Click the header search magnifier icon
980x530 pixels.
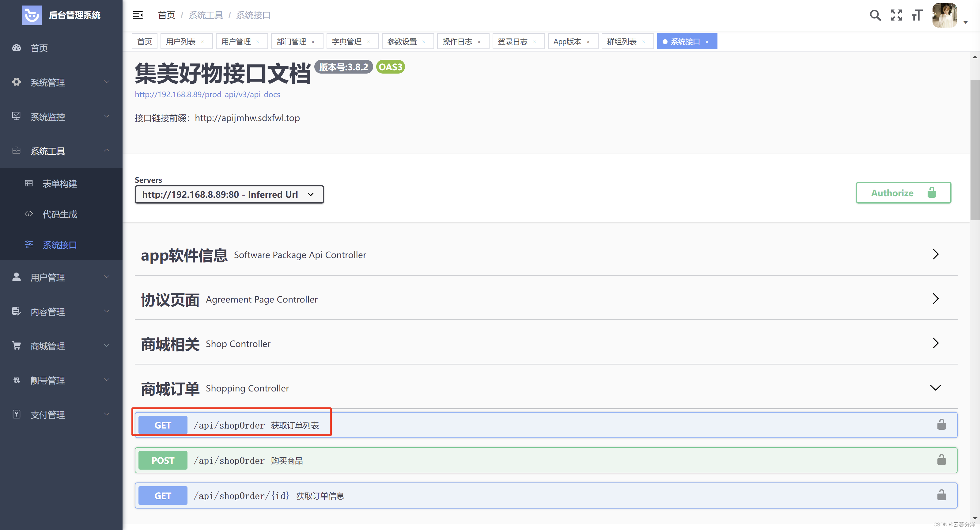(x=875, y=15)
